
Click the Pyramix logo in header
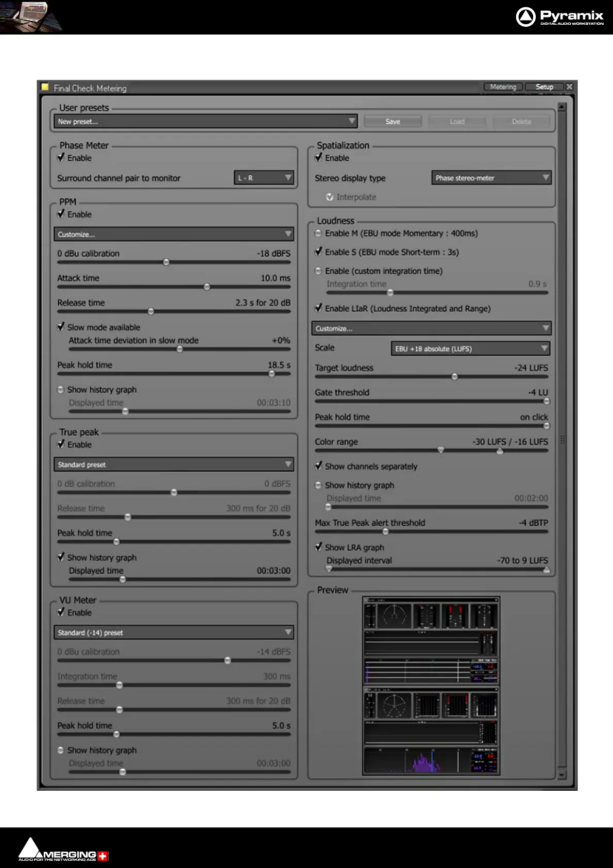coord(559,16)
